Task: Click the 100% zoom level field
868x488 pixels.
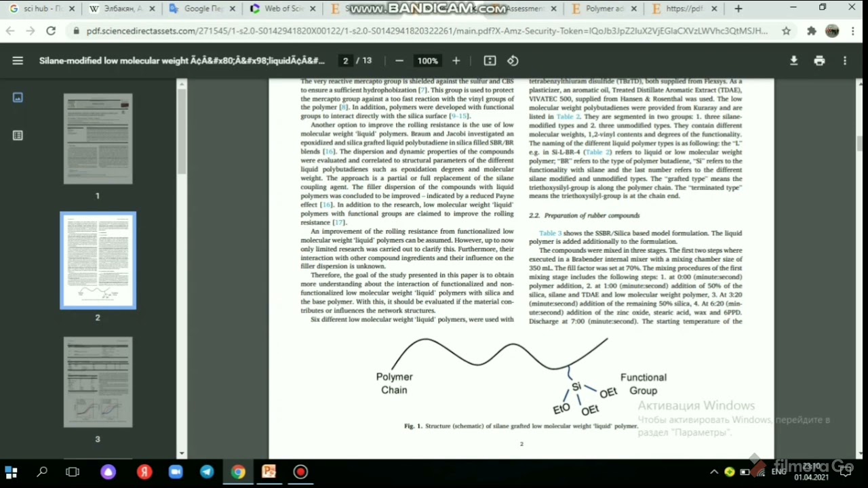Action: pyautogui.click(x=427, y=60)
